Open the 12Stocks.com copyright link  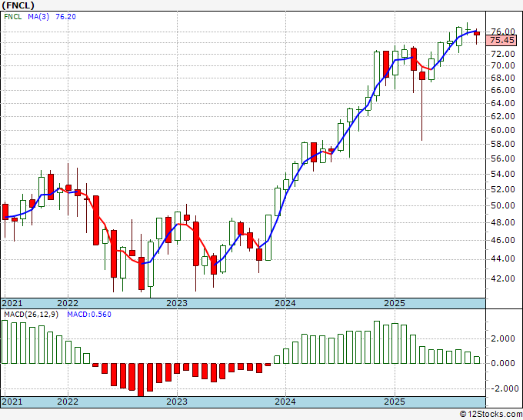[491, 415]
